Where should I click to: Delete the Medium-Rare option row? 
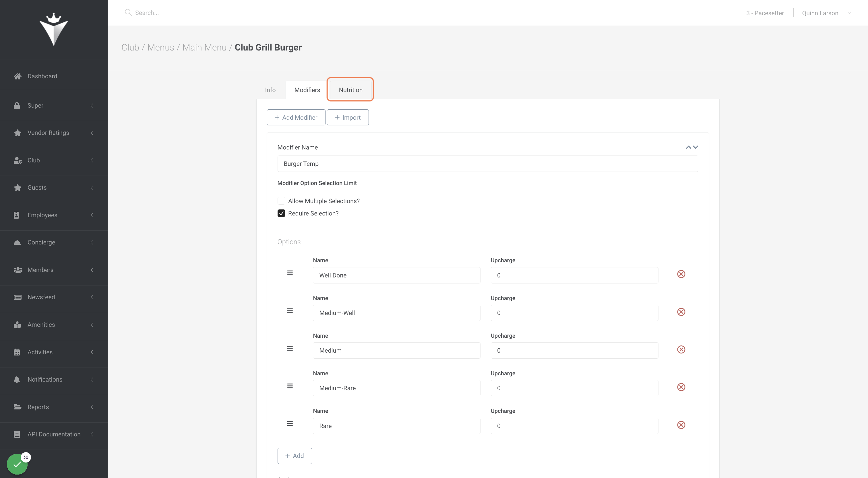tap(681, 387)
